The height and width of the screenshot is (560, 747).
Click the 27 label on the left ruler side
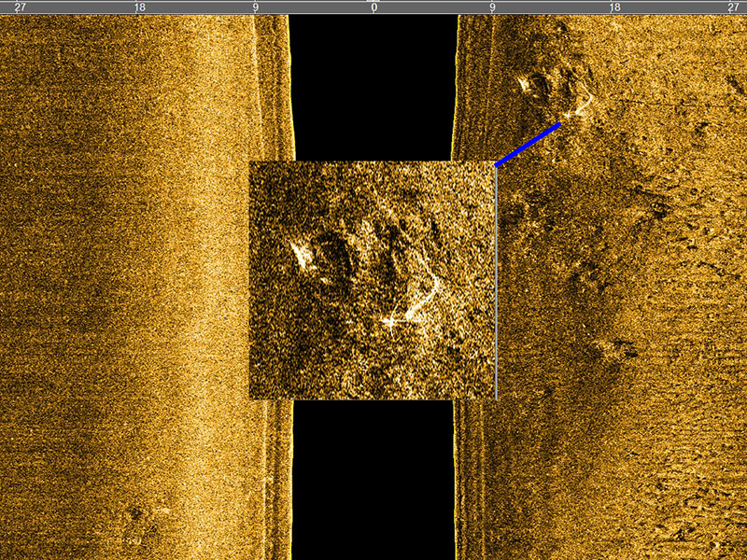[20, 7]
